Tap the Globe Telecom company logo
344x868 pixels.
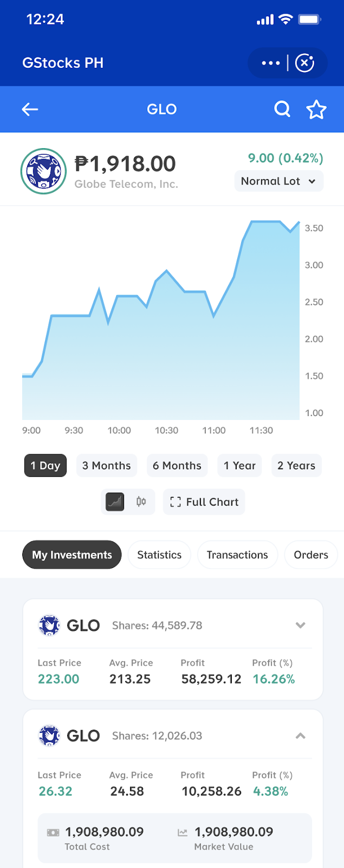tap(43, 169)
